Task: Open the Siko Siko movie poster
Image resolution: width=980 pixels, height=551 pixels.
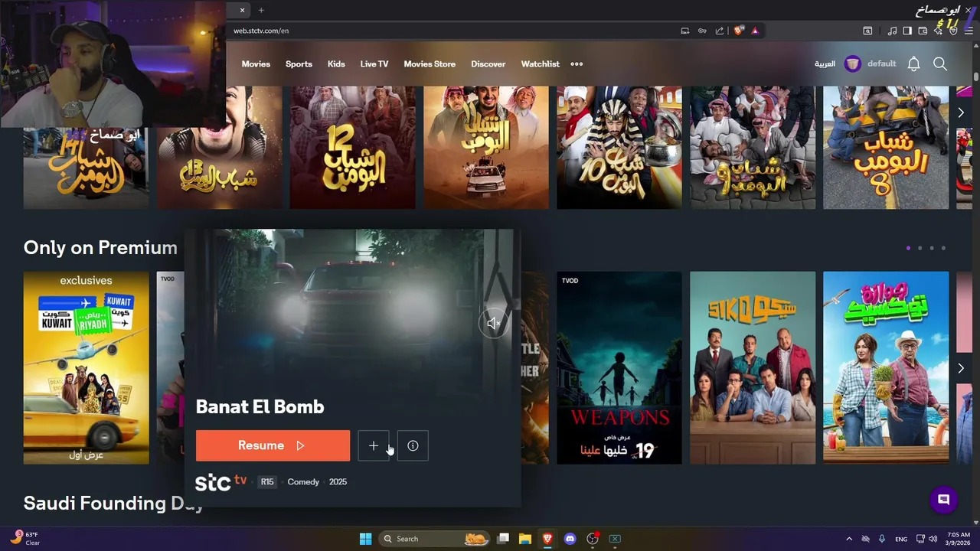Action: [753, 368]
